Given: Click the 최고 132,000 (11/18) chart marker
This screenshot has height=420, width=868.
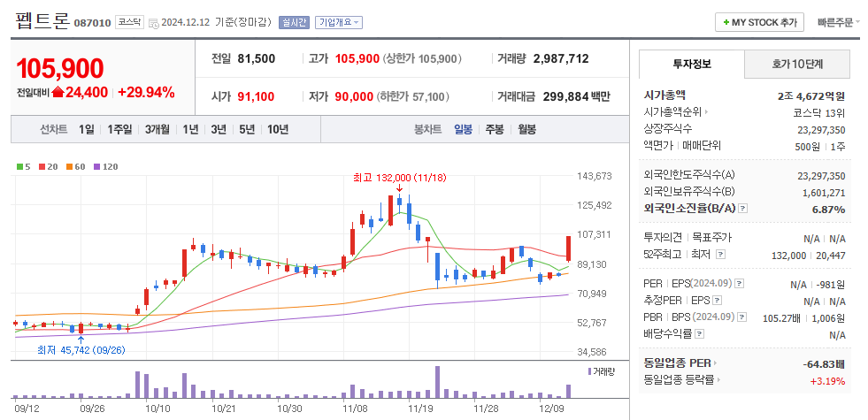Looking at the screenshot, I should click(399, 178).
